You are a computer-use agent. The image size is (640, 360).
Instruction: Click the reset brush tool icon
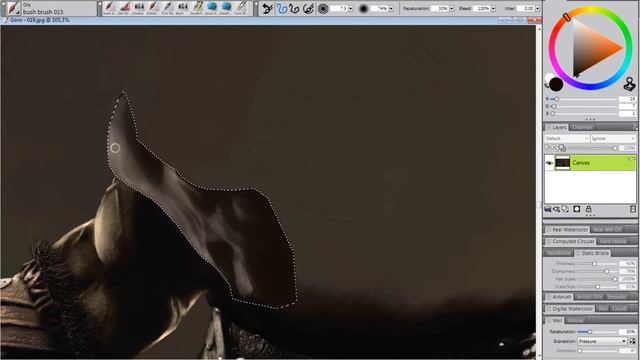coord(267,8)
